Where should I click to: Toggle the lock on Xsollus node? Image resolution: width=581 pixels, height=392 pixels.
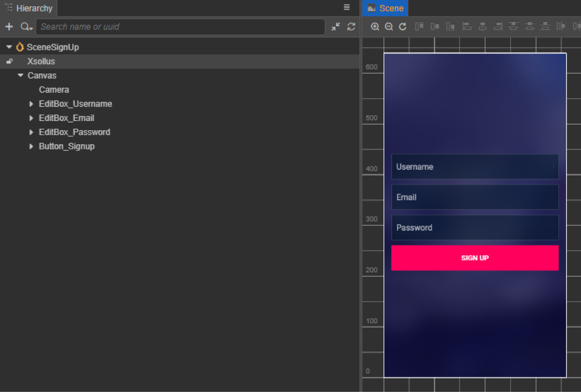pos(9,61)
